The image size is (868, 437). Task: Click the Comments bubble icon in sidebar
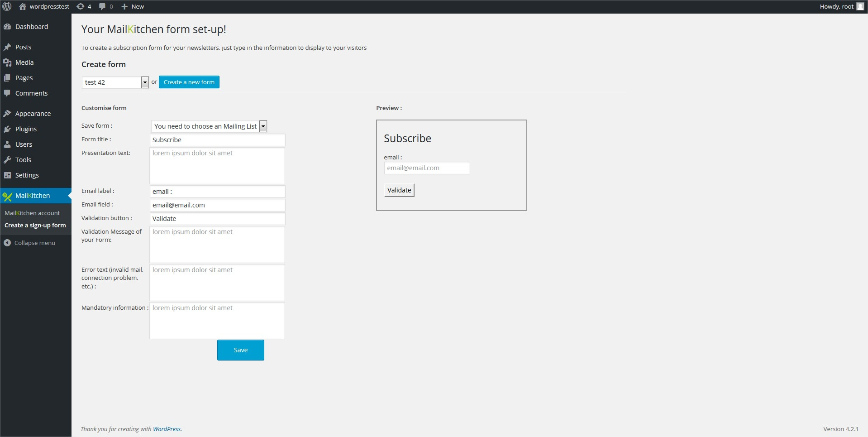(7, 93)
